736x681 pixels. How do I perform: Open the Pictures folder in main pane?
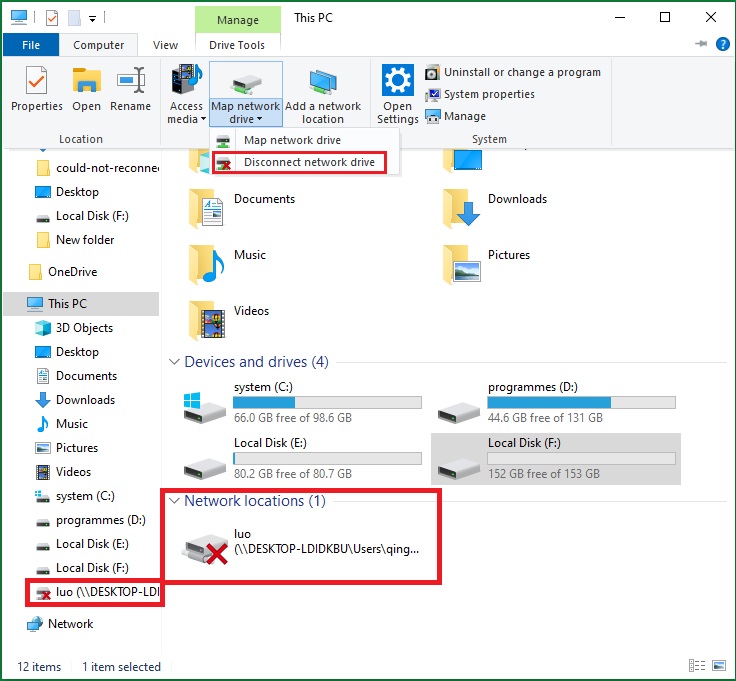487,264
